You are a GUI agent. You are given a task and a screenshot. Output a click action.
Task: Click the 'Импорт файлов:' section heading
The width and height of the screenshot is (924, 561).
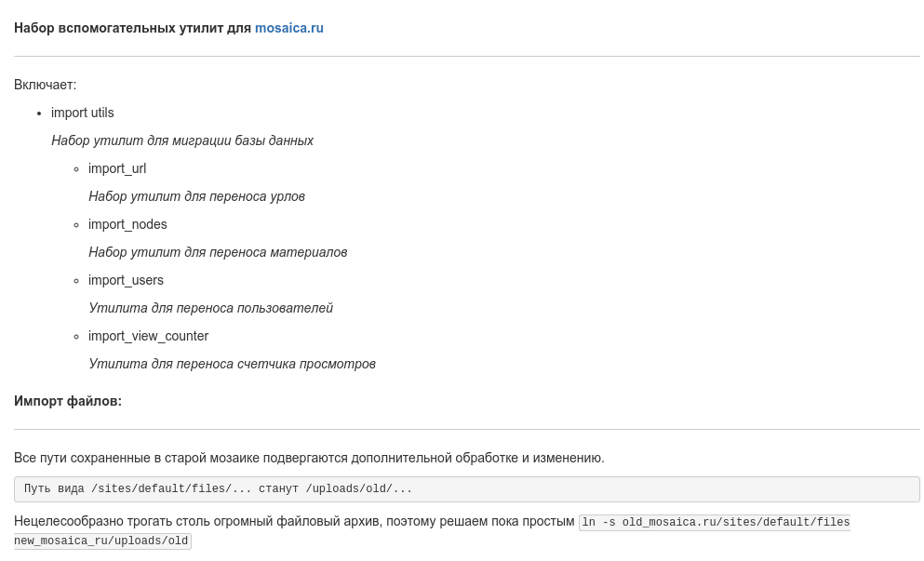[x=68, y=401]
